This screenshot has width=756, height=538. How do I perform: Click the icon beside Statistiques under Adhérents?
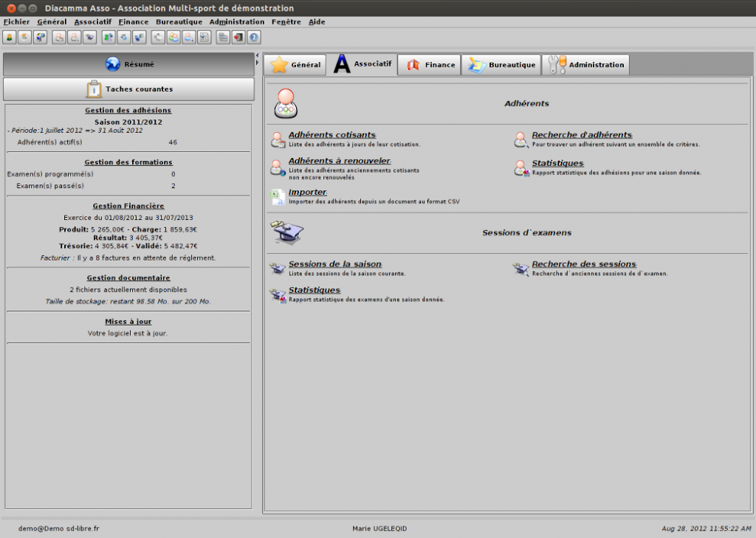[x=521, y=168]
